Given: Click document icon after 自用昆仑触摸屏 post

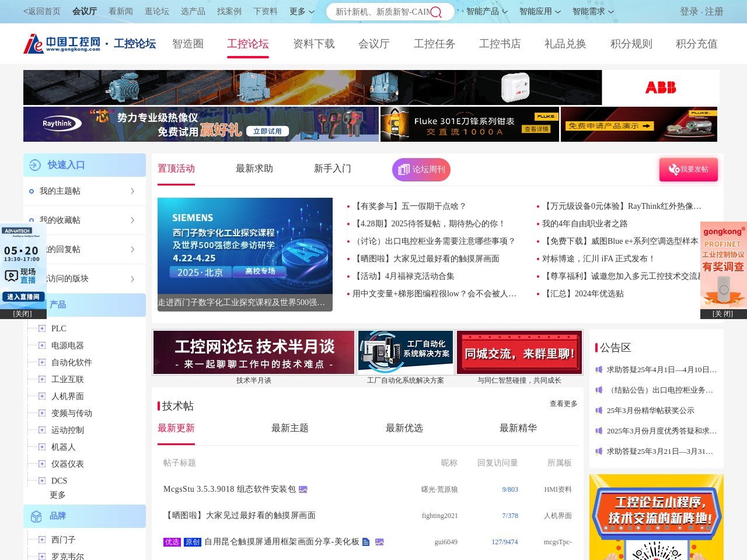Looking at the screenshot, I should (366, 542).
